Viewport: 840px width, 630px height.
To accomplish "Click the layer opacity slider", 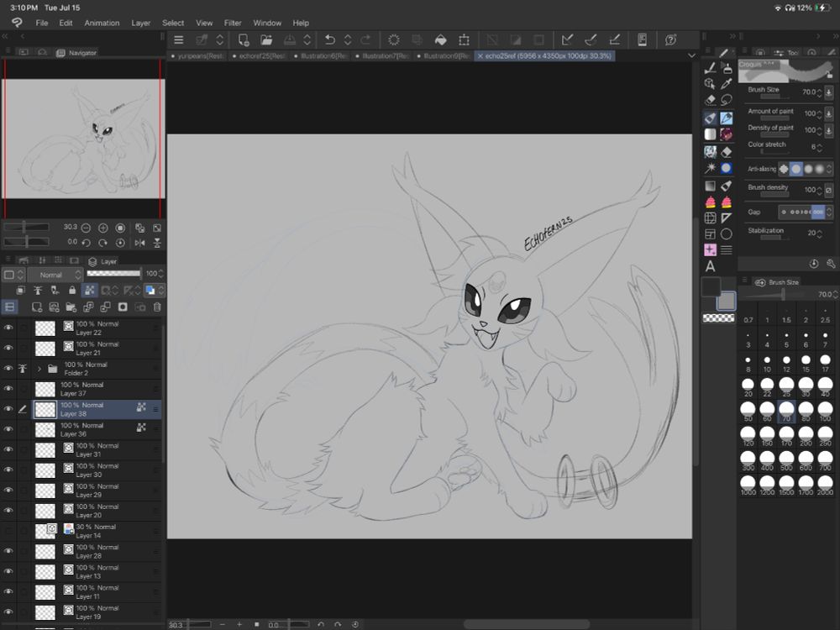I will pyautogui.click(x=113, y=274).
